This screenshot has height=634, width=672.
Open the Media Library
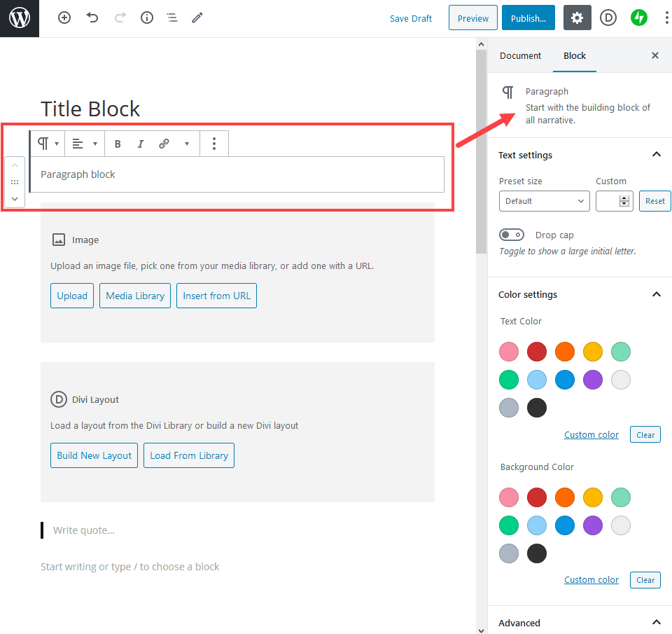(x=134, y=296)
